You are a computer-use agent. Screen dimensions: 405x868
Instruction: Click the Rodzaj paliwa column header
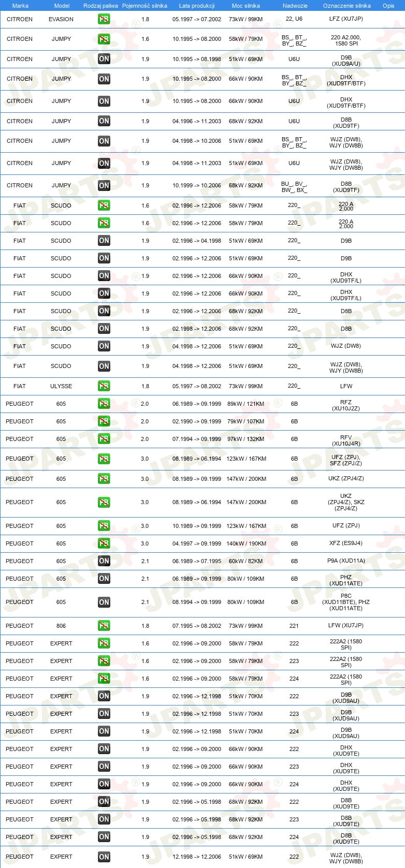click(x=100, y=6)
